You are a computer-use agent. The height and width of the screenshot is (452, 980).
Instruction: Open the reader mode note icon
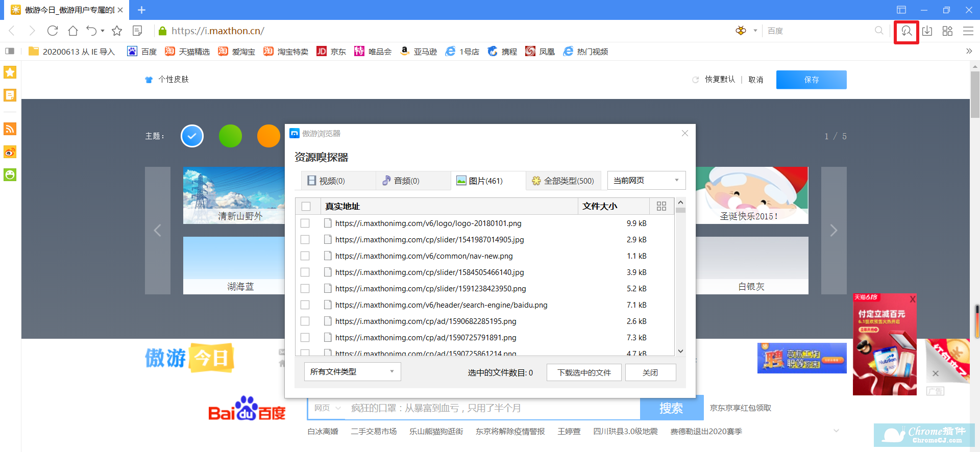coord(137,31)
